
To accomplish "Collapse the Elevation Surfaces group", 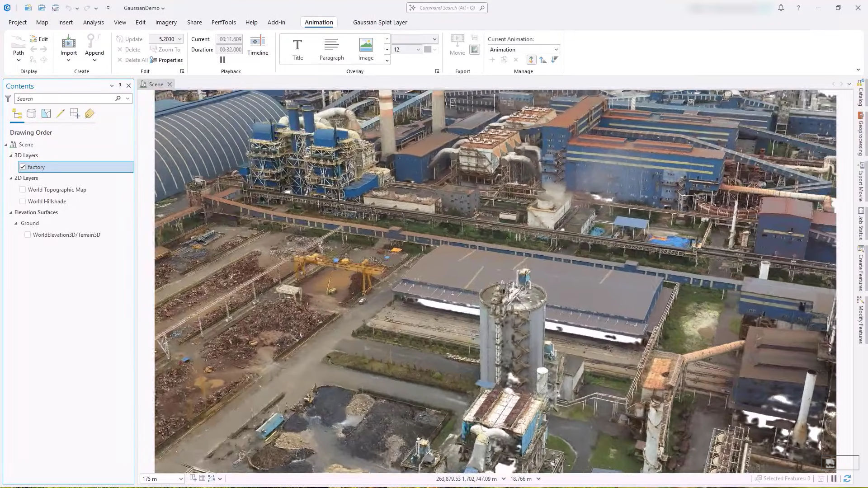I will pyautogui.click(x=11, y=212).
